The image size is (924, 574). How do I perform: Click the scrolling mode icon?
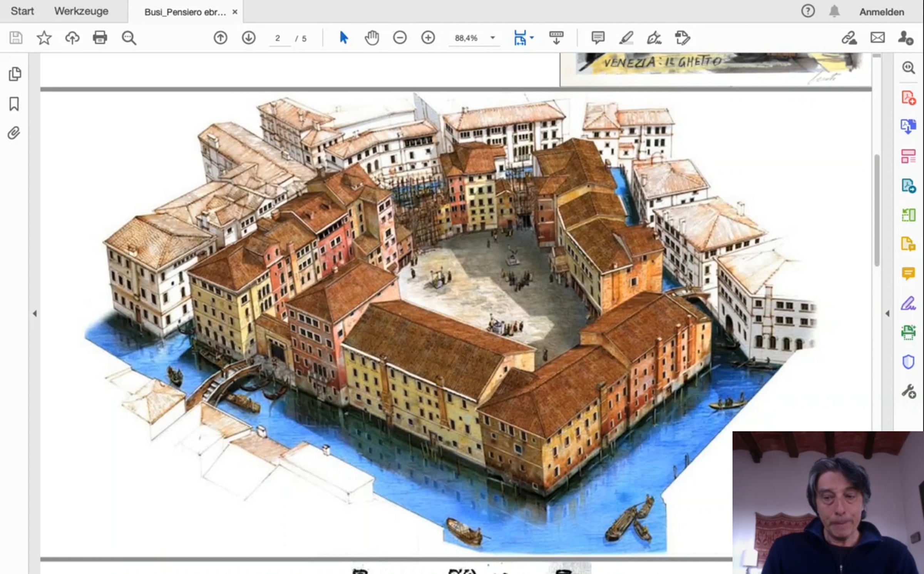(x=556, y=38)
